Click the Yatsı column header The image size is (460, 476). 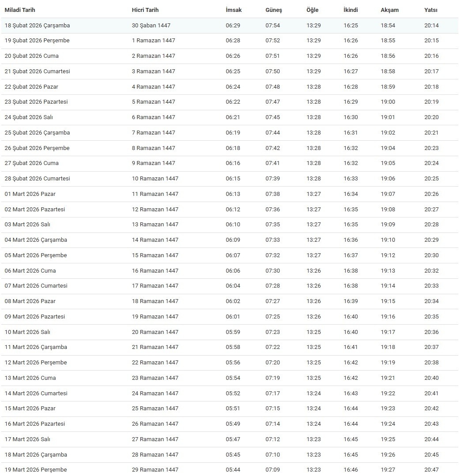431,10
